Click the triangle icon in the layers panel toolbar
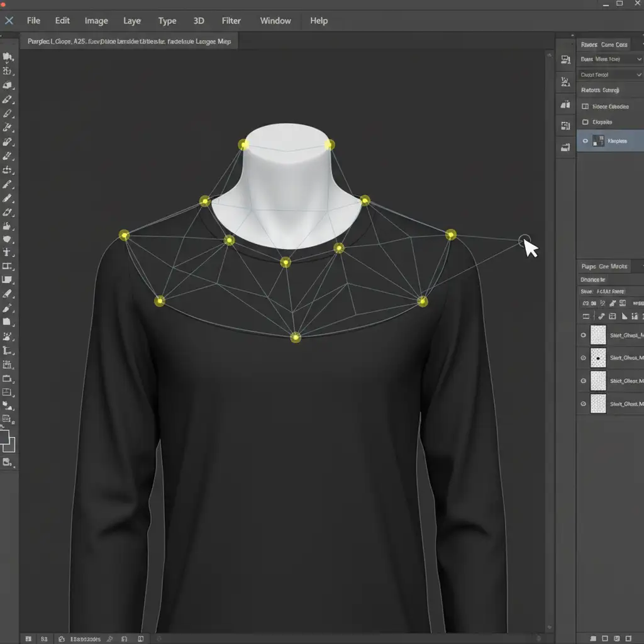Viewport: 644px width, 644px height. pos(624,316)
